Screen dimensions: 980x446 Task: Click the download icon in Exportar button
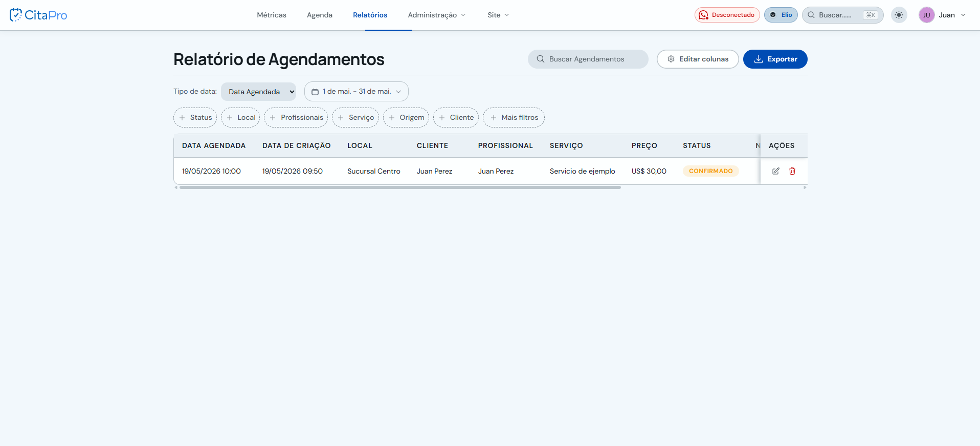tap(759, 59)
